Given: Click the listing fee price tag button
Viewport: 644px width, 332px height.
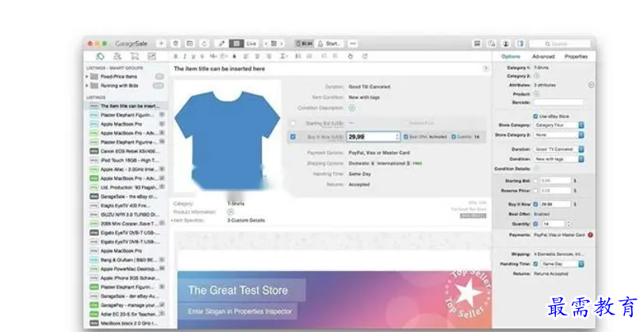Looking at the screenshot, I should point(305,44).
